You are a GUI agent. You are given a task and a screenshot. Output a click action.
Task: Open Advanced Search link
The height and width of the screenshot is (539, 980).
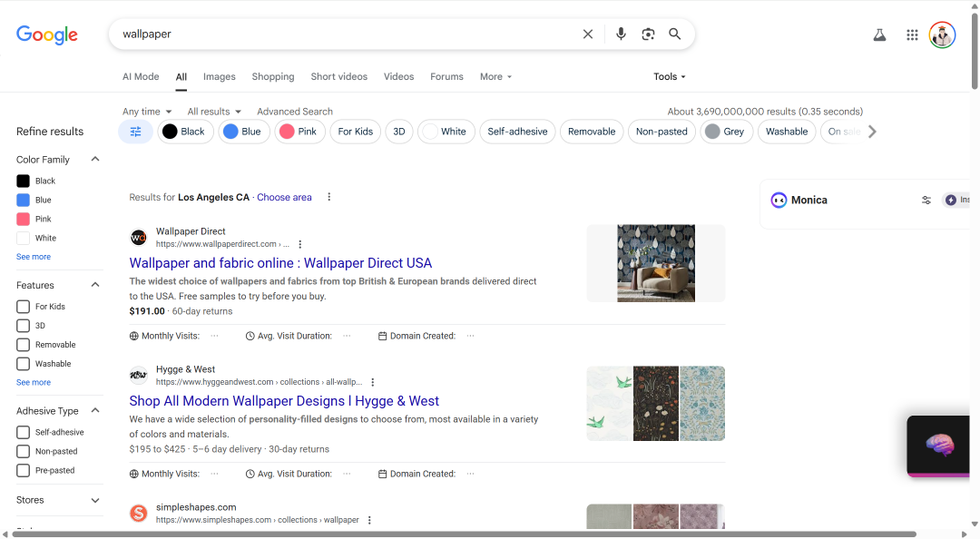[x=295, y=112]
